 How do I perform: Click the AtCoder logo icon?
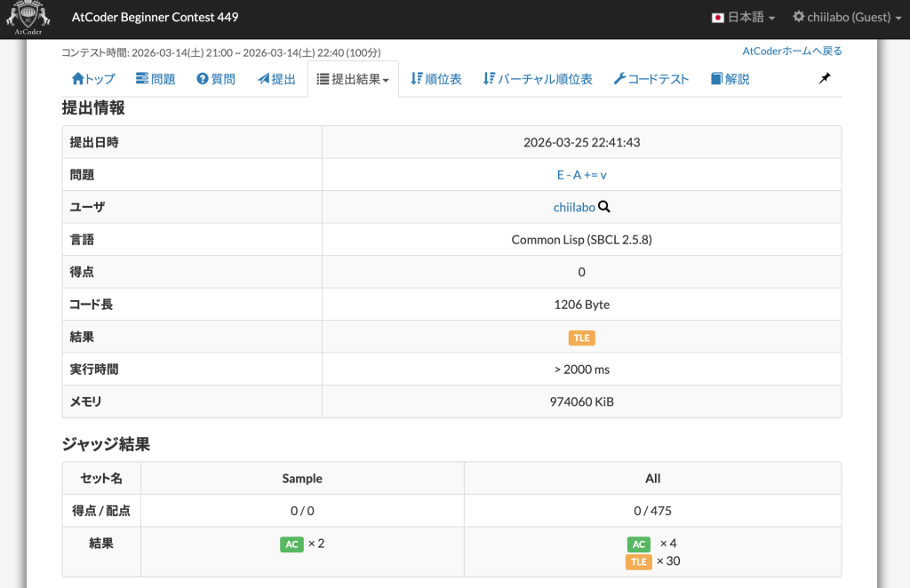(x=28, y=18)
